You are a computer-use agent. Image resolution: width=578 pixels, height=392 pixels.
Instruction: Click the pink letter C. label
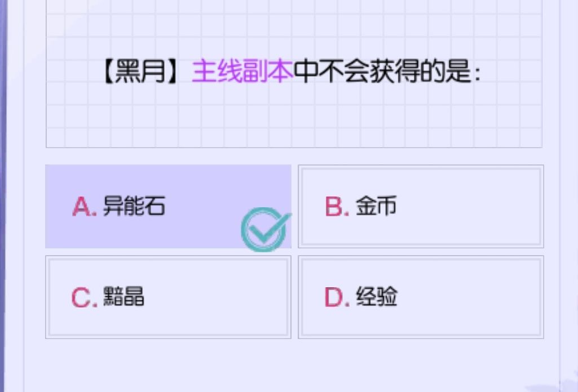point(85,297)
